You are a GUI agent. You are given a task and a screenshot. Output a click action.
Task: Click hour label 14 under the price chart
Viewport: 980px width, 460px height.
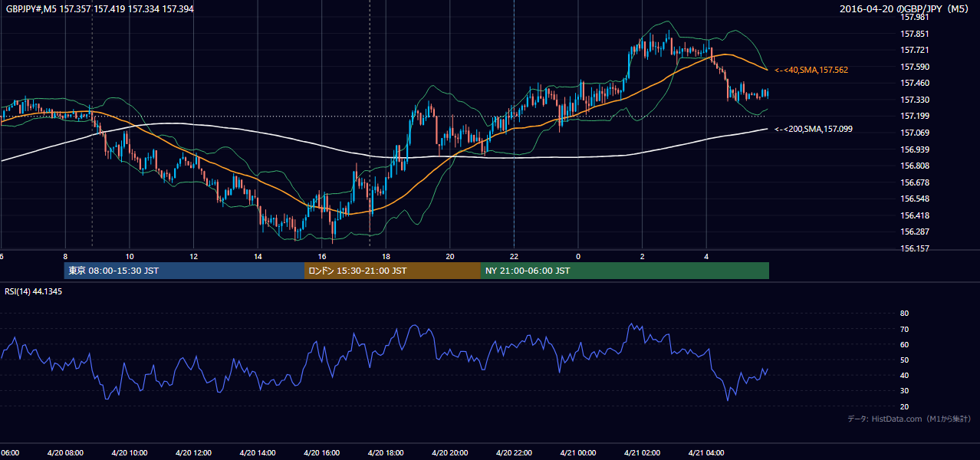pyautogui.click(x=258, y=256)
